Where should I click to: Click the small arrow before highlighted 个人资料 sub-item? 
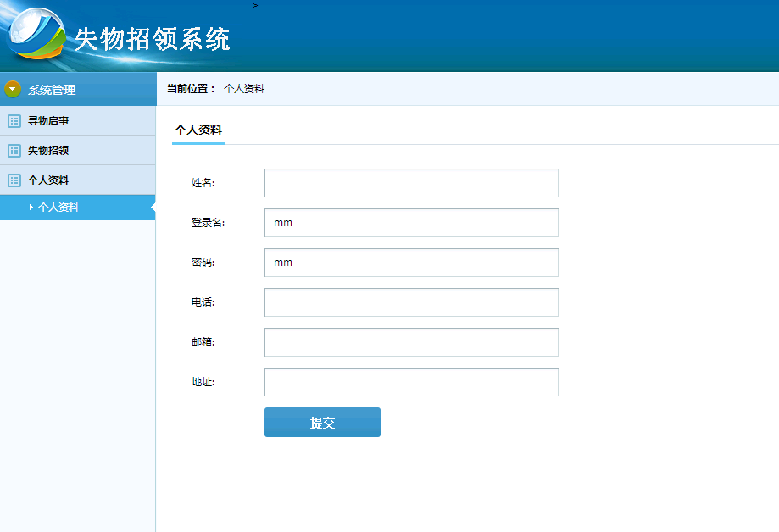(x=31, y=207)
